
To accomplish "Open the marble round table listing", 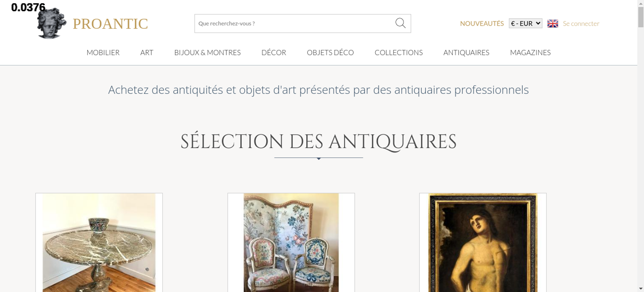I will pyautogui.click(x=99, y=242).
